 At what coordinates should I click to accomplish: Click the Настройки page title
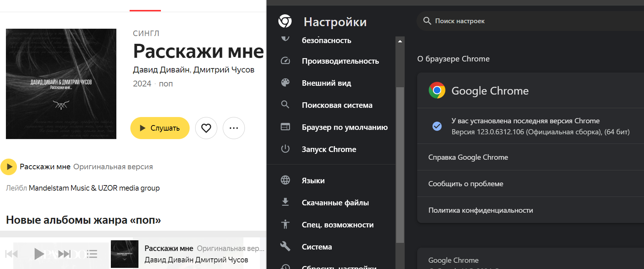pos(335,22)
